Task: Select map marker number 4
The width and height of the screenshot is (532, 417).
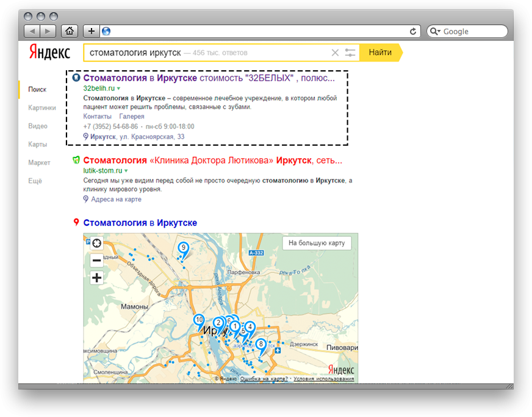Action: [250, 327]
